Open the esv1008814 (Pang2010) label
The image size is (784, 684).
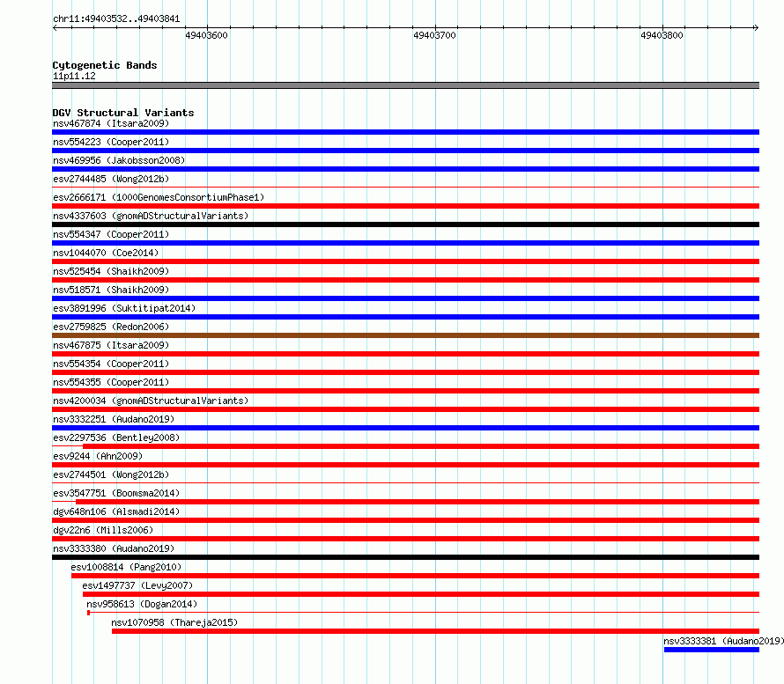point(126,567)
